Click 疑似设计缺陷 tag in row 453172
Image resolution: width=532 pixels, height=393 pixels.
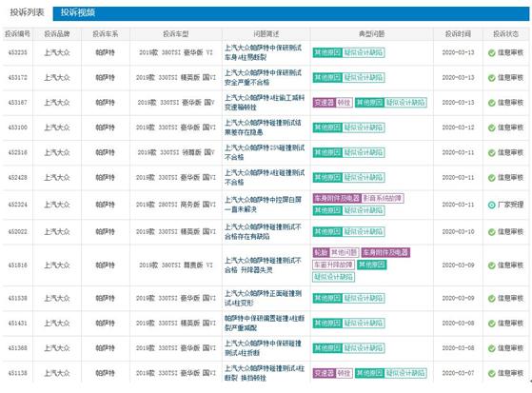[x=363, y=78]
